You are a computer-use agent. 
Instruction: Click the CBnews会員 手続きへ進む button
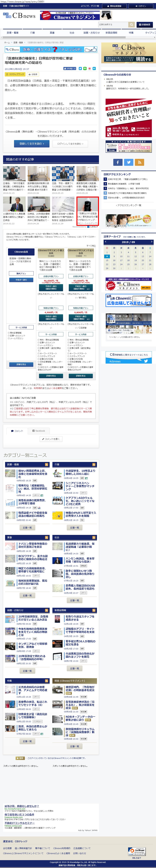point(21,280)
